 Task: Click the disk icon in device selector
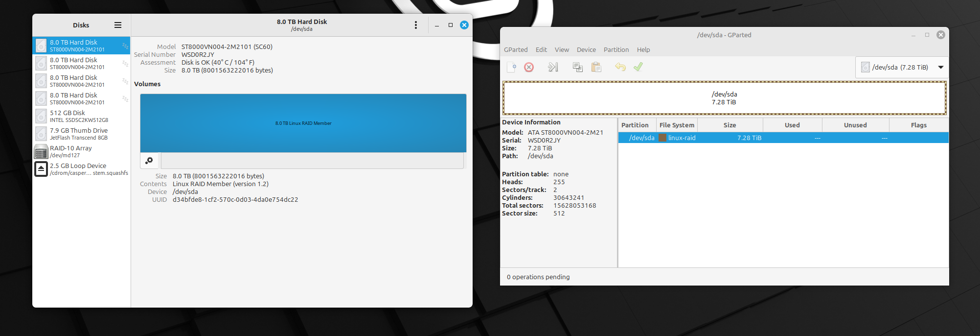[x=866, y=67]
